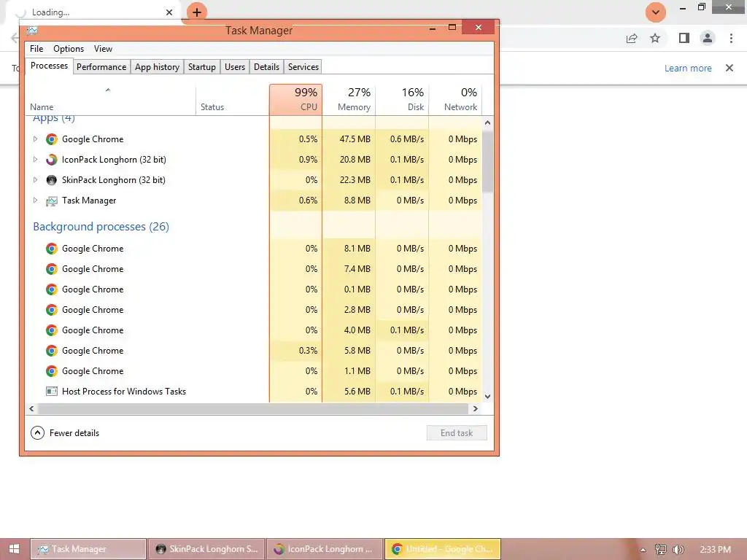Click the SkinPack Longhorn app icon
The image size is (747, 560).
[52, 180]
